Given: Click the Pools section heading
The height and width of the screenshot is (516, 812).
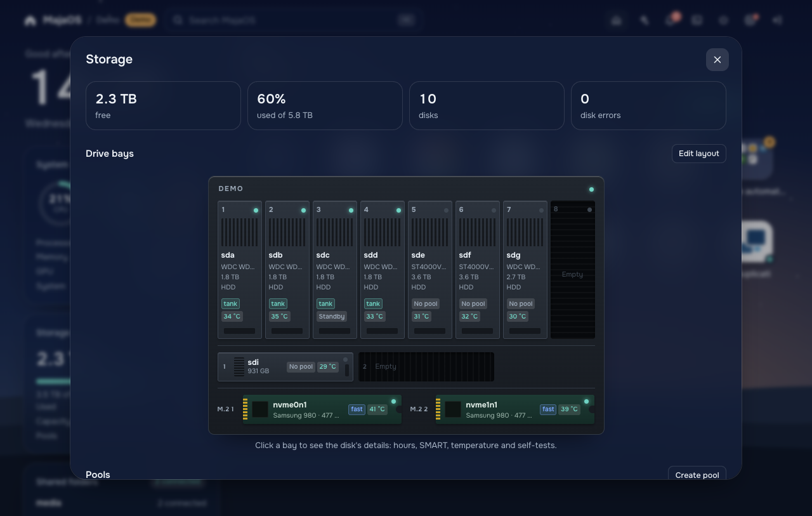Looking at the screenshot, I should tap(98, 475).
